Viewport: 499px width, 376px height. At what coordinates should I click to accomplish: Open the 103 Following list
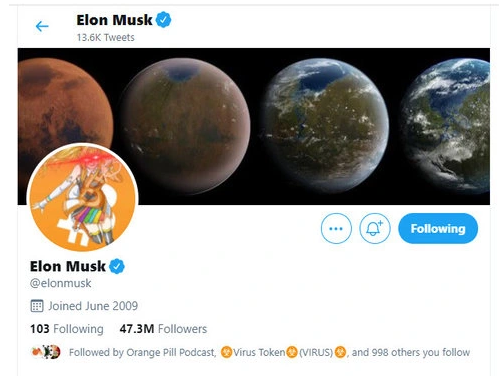(x=67, y=329)
